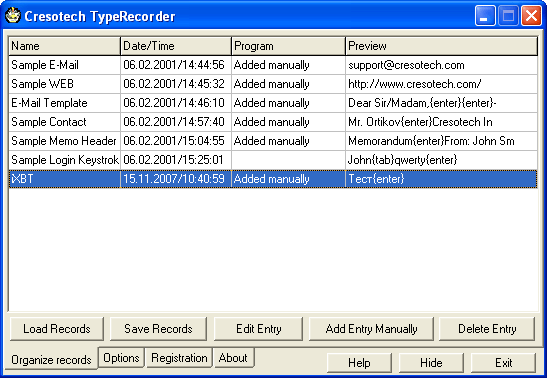The image size is (547, 378).
Task: Select the iXBT record name
Action: [x=22, y=179]
